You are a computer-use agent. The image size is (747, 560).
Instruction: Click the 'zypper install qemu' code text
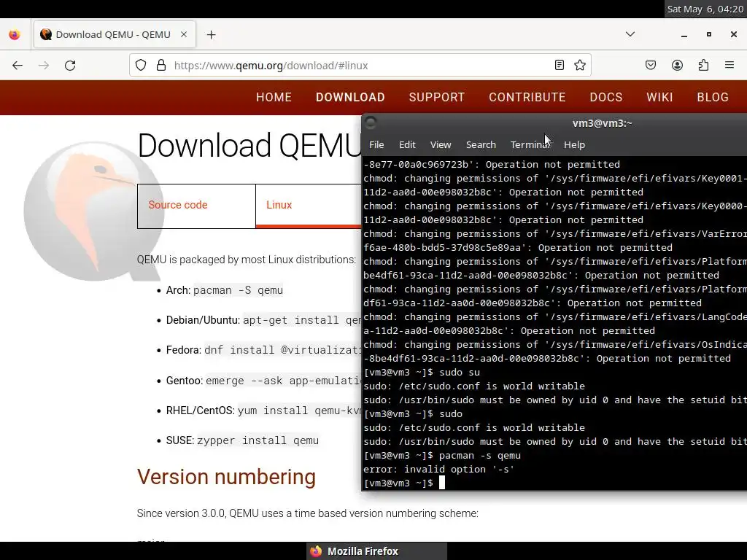(x=258, y=440)
